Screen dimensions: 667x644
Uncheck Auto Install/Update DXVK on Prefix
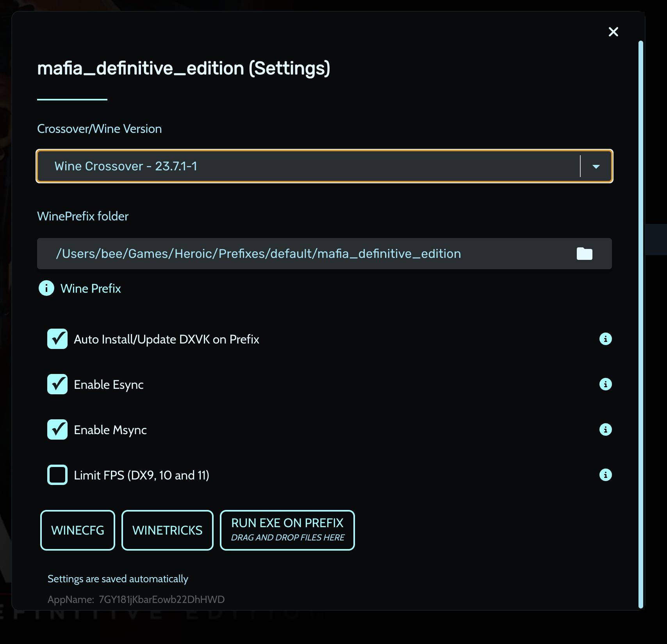pyautogui.click(x=57, y=339)
